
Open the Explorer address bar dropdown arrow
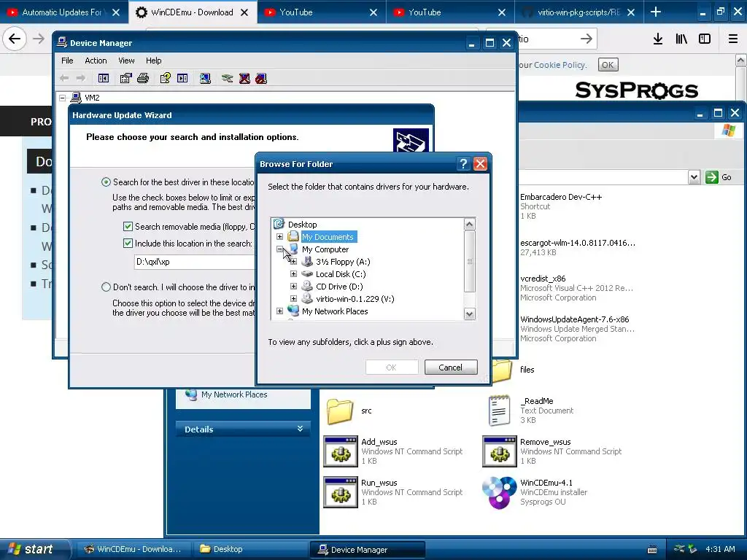tap(694, 177)
